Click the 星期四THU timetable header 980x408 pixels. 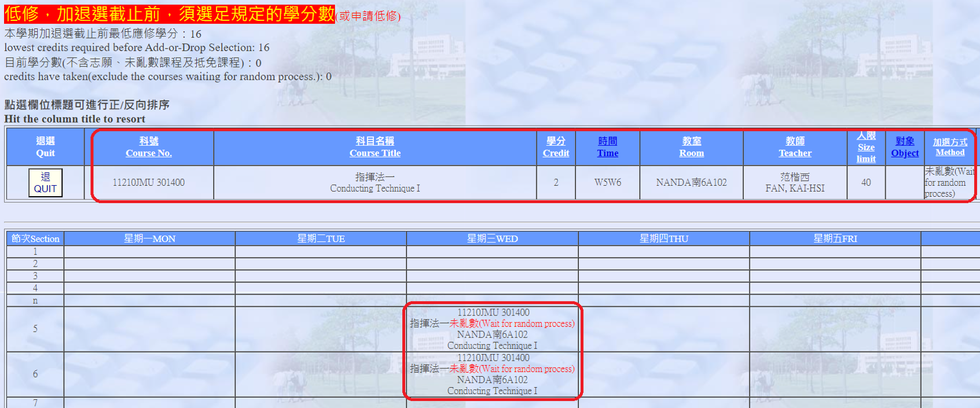click(664, 238)
